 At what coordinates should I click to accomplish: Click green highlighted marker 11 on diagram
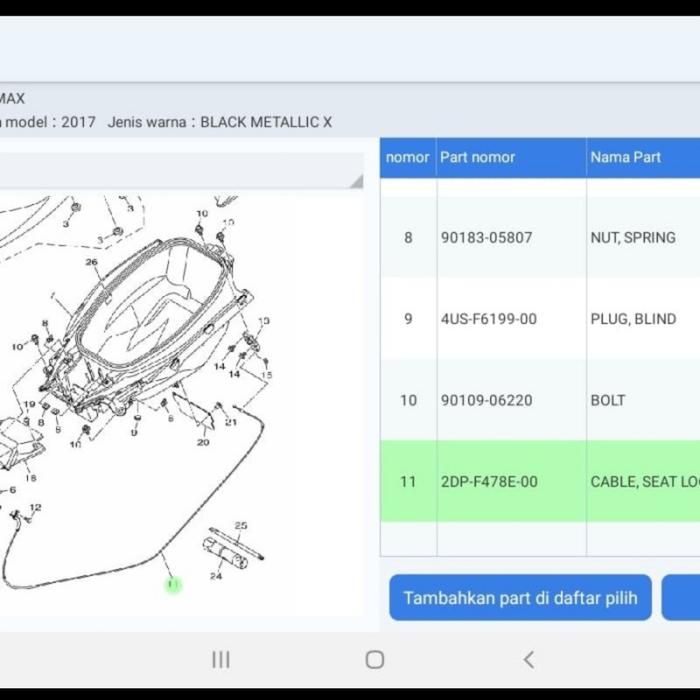173,584
